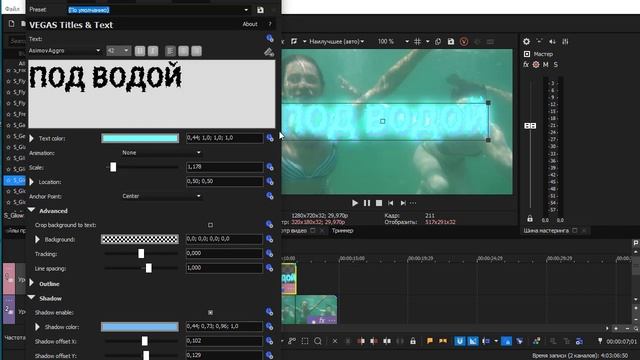Click the checkered Background color swatch
640x360 pixels.
click(x=140, y=239)
